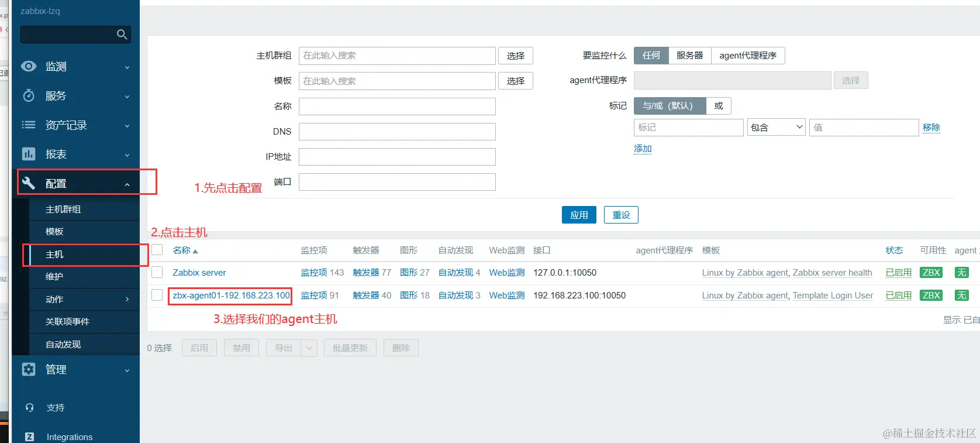Select 与/或 (默认) tag mode

pos(670,106)
